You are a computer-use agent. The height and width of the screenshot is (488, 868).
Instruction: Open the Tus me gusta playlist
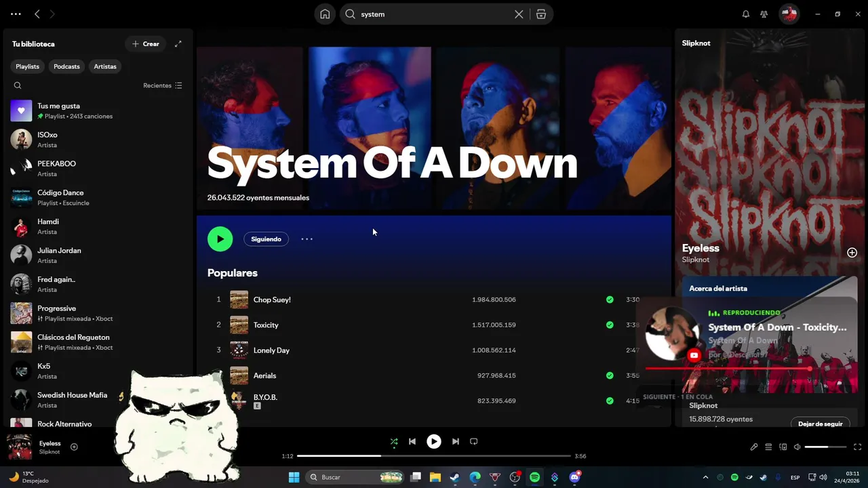[98, 110]
